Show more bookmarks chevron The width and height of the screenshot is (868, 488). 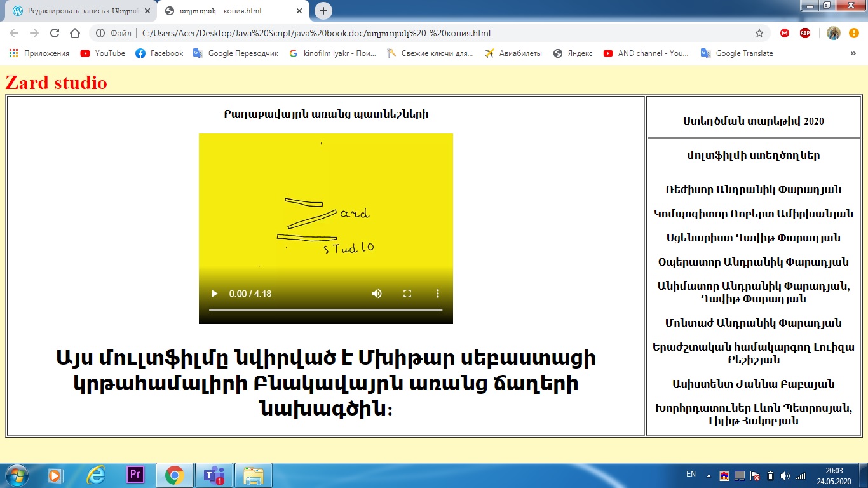[853, 53]
